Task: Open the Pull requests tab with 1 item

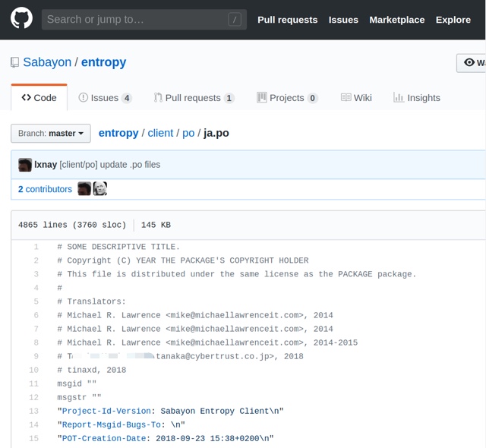Action: [x=194, y=98]
